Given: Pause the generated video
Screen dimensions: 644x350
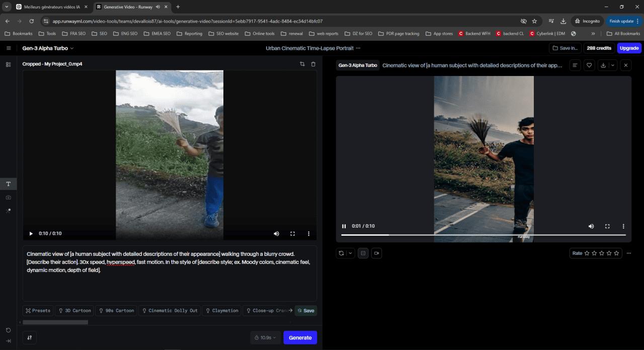Looking at the screenshot, I should (x=344, y=226).
